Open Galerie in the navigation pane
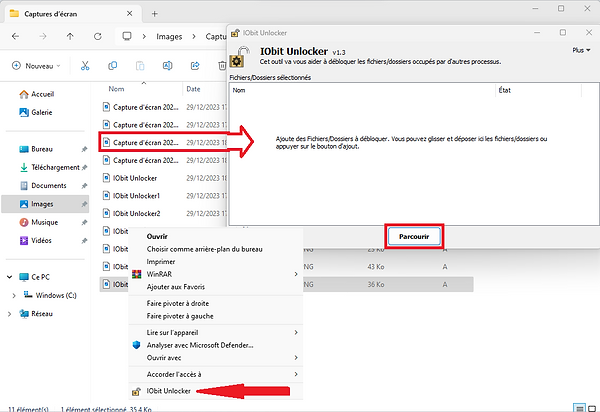 (x=42, y=112)
